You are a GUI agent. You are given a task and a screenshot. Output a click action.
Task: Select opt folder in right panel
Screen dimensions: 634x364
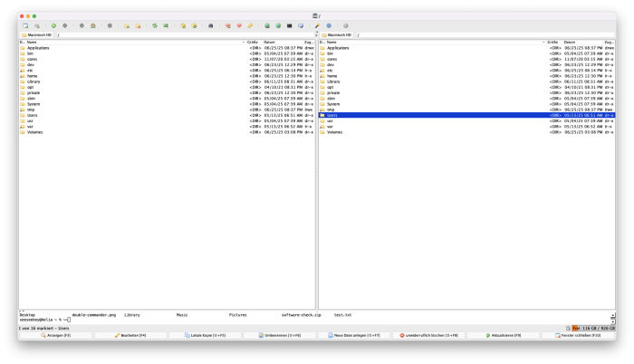467,87
